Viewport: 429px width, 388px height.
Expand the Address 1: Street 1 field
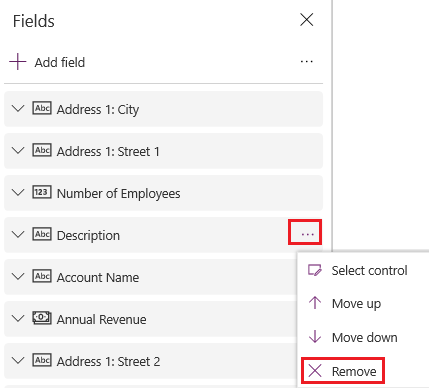coord(18,150)
